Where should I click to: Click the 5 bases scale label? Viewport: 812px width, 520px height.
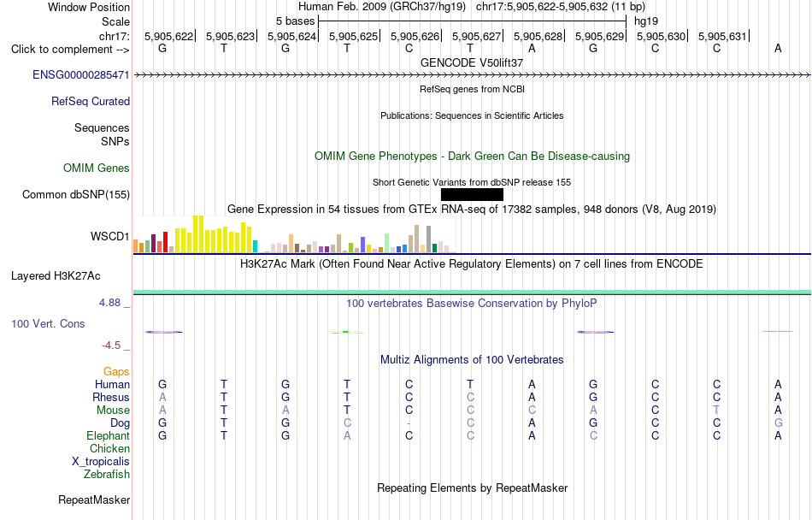click(x=295, y=21)
